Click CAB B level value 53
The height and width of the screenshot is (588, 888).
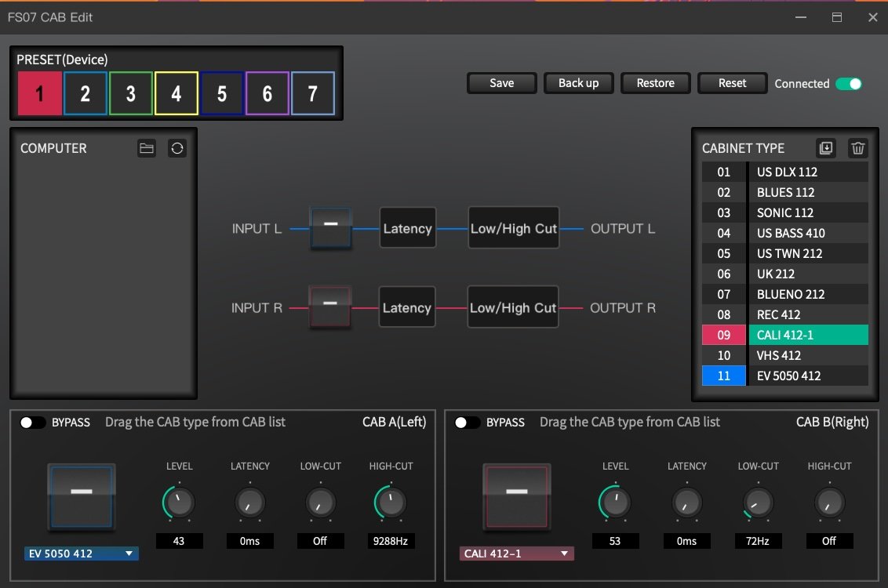point(616,541)
